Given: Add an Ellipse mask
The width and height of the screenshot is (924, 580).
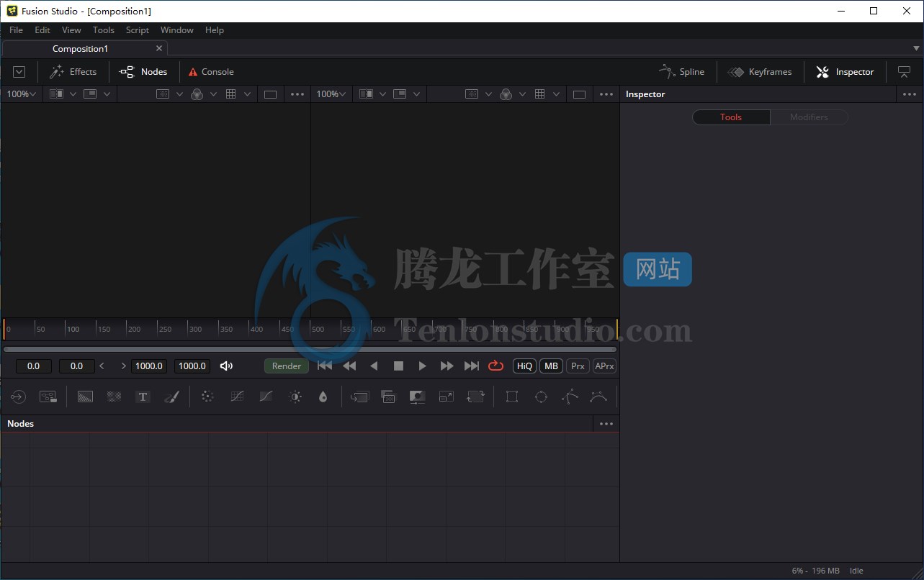Looking at the screenshot, I should [541, 397].
